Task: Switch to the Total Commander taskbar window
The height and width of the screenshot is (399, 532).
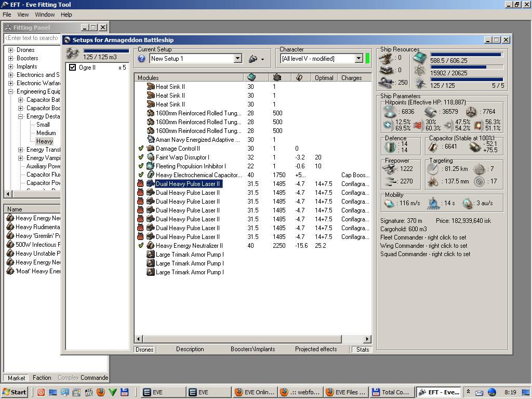Action: [x=392, y=392]
